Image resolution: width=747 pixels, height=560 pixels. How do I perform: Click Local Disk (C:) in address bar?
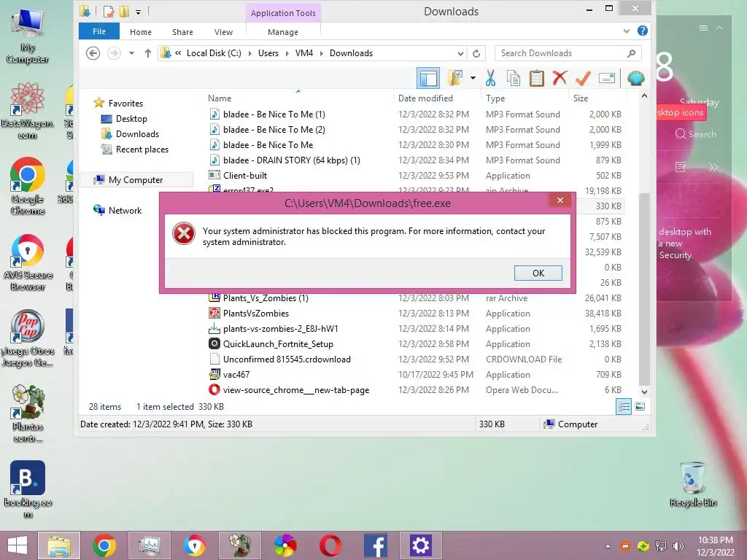[x=214, y=52]
